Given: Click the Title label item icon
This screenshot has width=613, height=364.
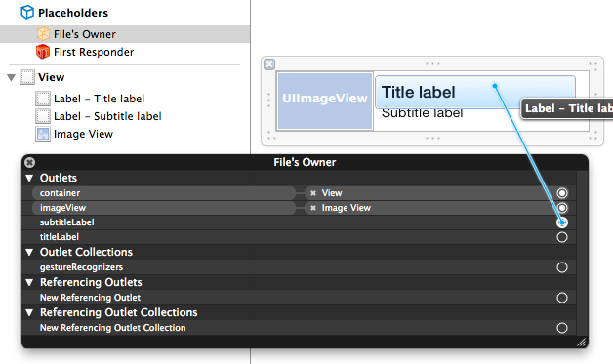Looking at the screenshot, I should point(43,99).
